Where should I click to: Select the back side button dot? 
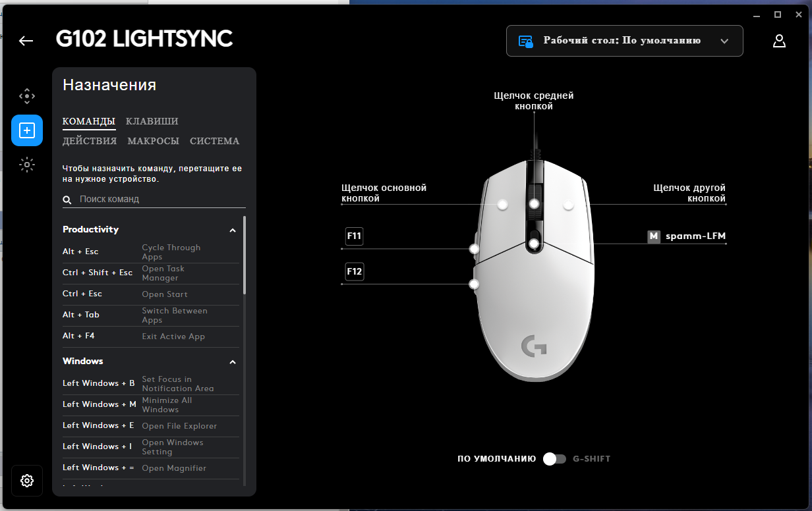tap(473, 284)
